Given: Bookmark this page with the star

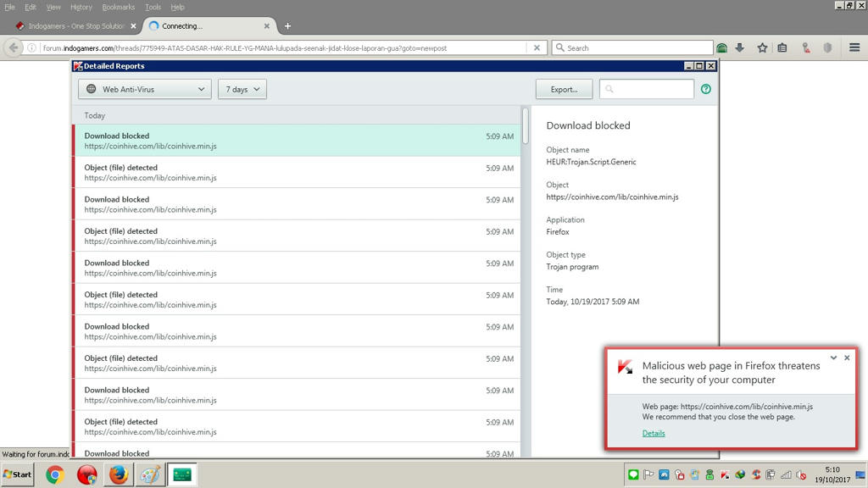Looking at the screenshot, I should point(762,48).
